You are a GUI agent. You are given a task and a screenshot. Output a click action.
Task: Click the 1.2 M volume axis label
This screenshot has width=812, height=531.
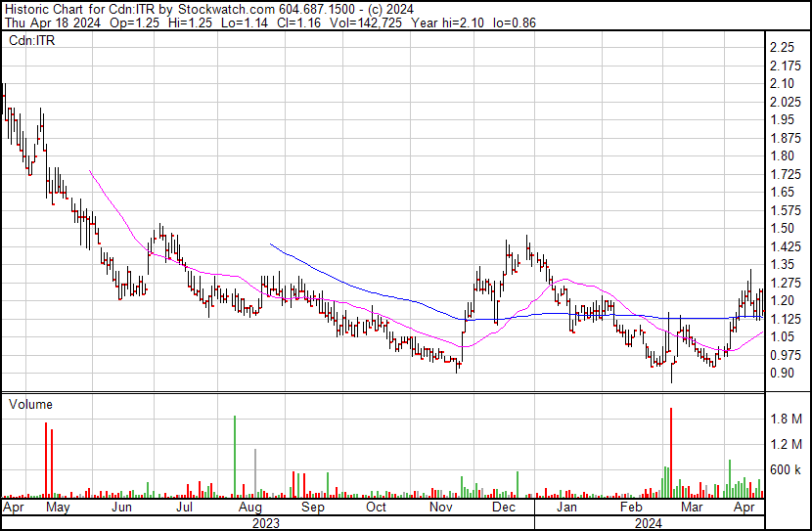tap(785, 445)
